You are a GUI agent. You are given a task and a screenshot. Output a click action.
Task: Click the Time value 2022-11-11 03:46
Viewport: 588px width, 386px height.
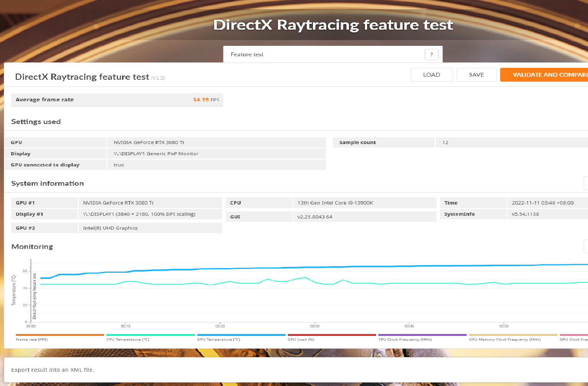543,203
